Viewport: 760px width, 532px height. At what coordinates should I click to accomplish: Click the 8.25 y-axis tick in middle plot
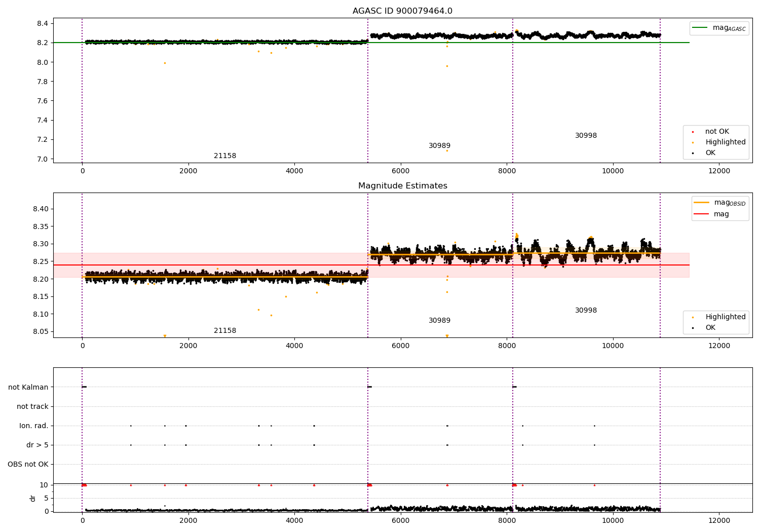click(x=40, y=262)
